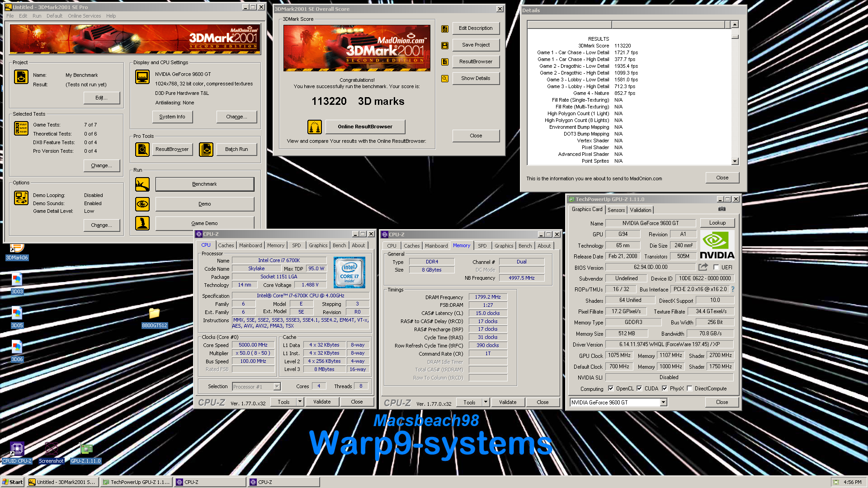Click the Core Speed value field in CPU-Z
Image resolution: width=868 pixels, height=488 pixels.
pyautogui.click(x=253, y=345)
